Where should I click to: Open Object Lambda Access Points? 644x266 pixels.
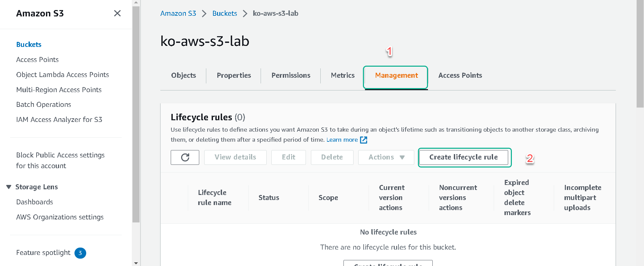(x=62, y=75)
